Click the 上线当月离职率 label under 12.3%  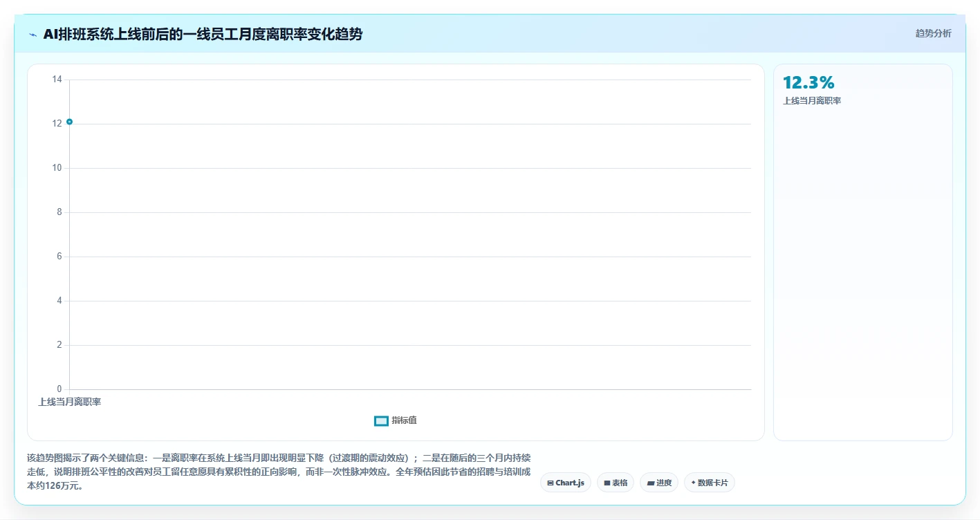click(x=812, y=101)
